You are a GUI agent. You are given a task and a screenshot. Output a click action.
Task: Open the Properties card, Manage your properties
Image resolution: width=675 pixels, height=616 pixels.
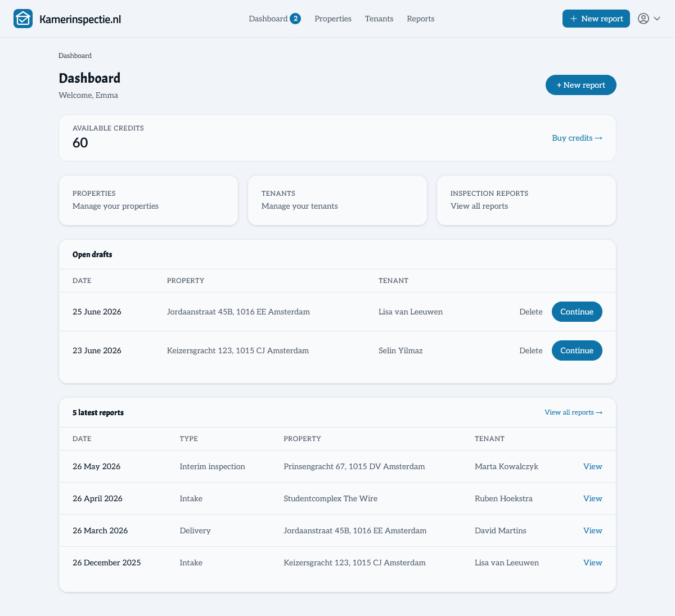pos(148,200)
